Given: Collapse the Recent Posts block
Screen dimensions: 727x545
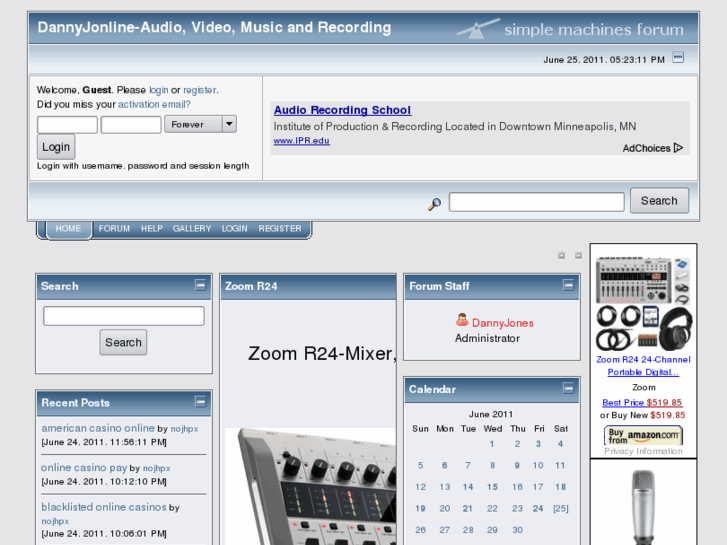Looking at the screenshot, I should pyautogui.click(x=200, y=401).
